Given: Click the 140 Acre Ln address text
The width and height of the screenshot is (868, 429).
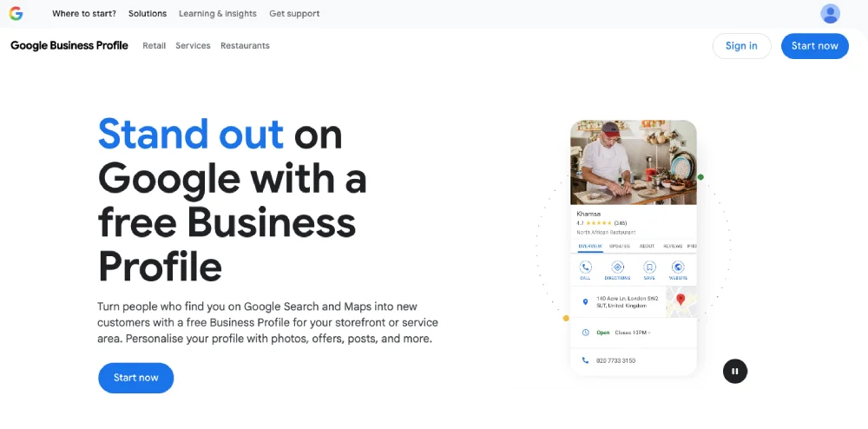Looking at the screenshot, I should (x=628, y=301).
